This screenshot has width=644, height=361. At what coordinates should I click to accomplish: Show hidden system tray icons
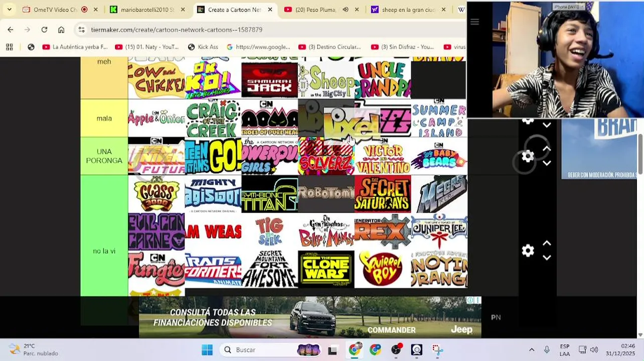pos(532,349)
